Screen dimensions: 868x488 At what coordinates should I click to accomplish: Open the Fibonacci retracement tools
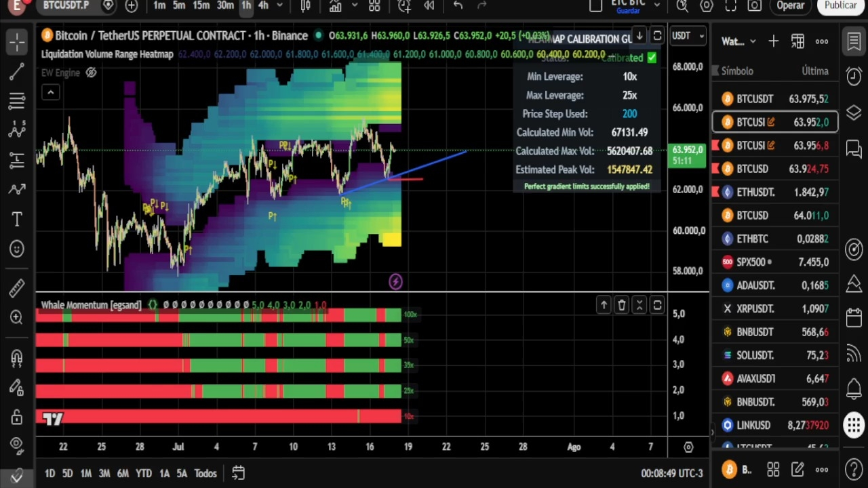pyautogui.click(x=17, y=102)
